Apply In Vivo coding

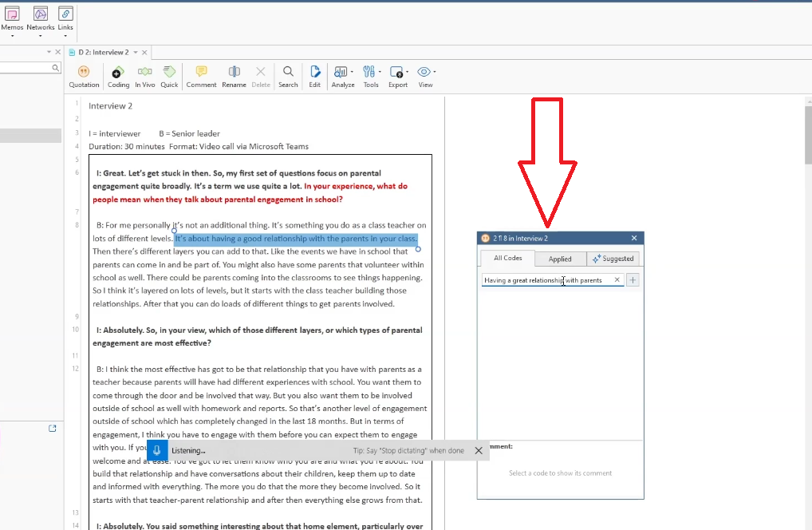click(144, 76)
